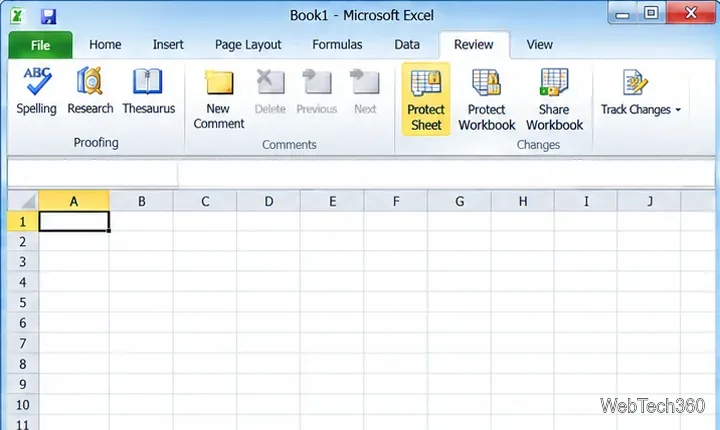Open the File tab
The width and height of the screenshot is (720, 430).
click(x=40, y=45)
